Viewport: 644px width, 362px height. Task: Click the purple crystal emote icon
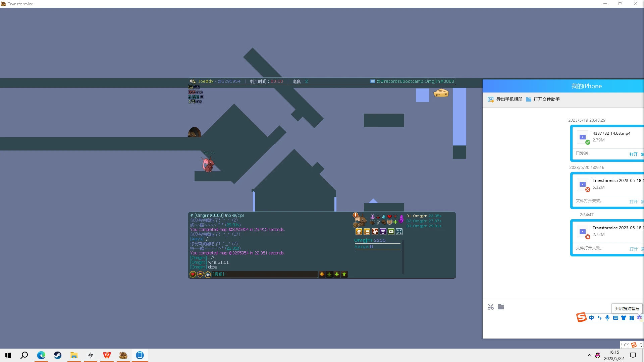point(401,219)
